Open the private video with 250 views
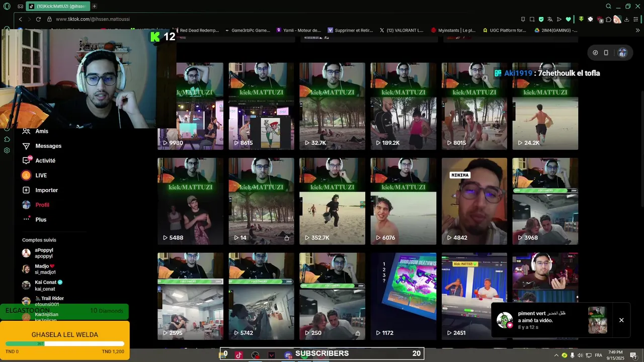 332,296
